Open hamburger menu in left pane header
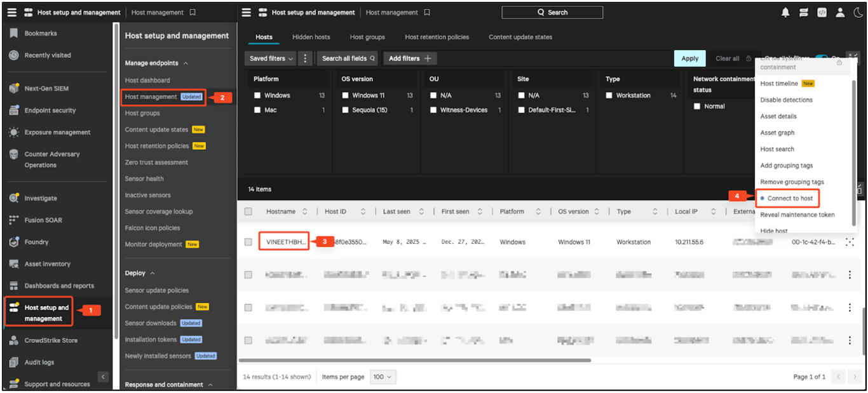The height and width of the screenshot is (393, 868). click(x=12, y=12)
